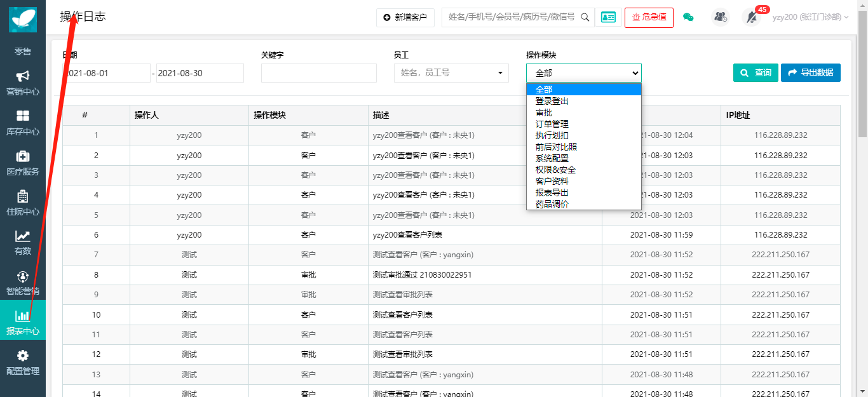The height and width of the screenshot is (397, 868).
Task: Choose 权限&安全 from module list
Action: tap(584, 170)
